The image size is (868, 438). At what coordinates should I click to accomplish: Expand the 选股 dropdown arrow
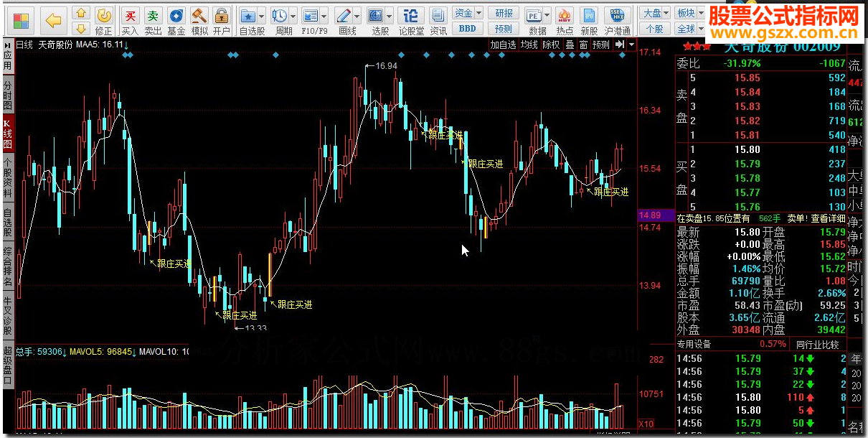coord(390,16)
